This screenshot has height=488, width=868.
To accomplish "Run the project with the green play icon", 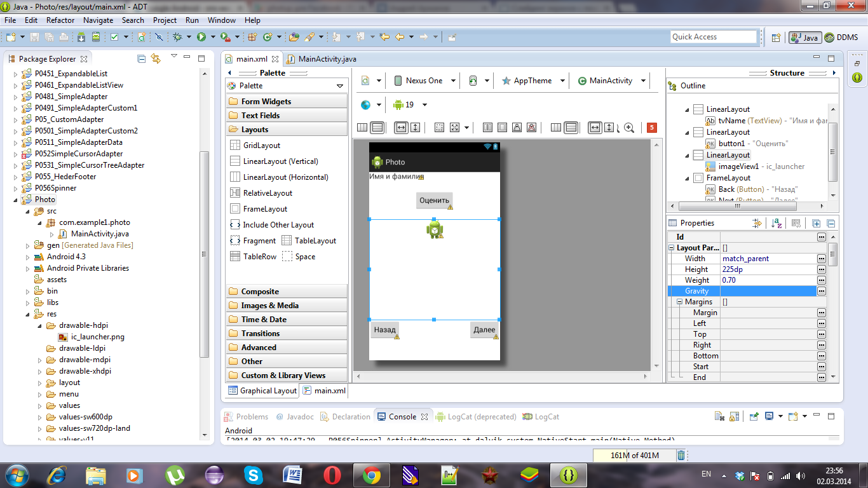I will 201,37.
